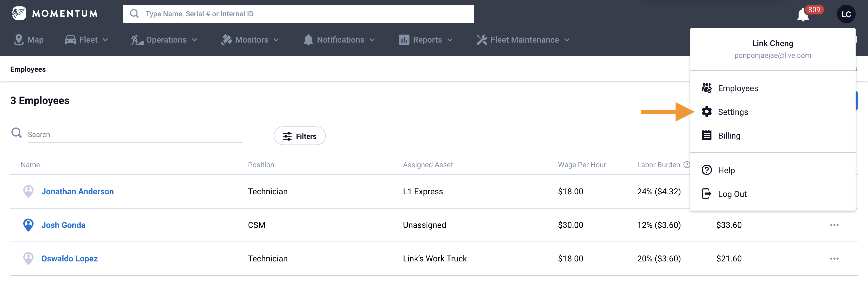Click the global search magnifier icon
This screenshot has width=868, height=304.
click(134, 13)
